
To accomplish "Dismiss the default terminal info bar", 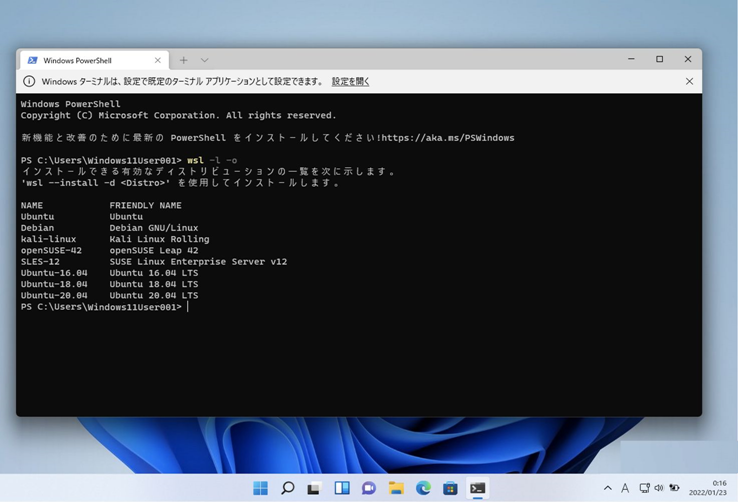I will coord(689,81).
